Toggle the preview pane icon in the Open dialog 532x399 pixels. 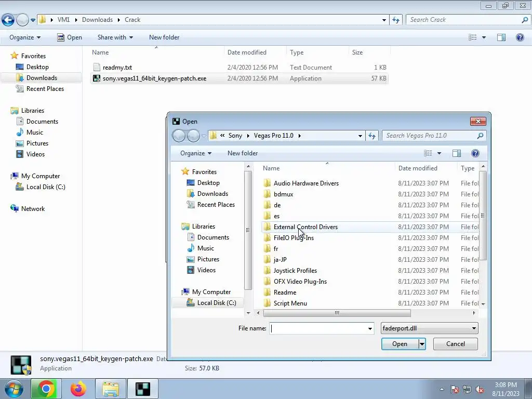click(x=456, y=153)
